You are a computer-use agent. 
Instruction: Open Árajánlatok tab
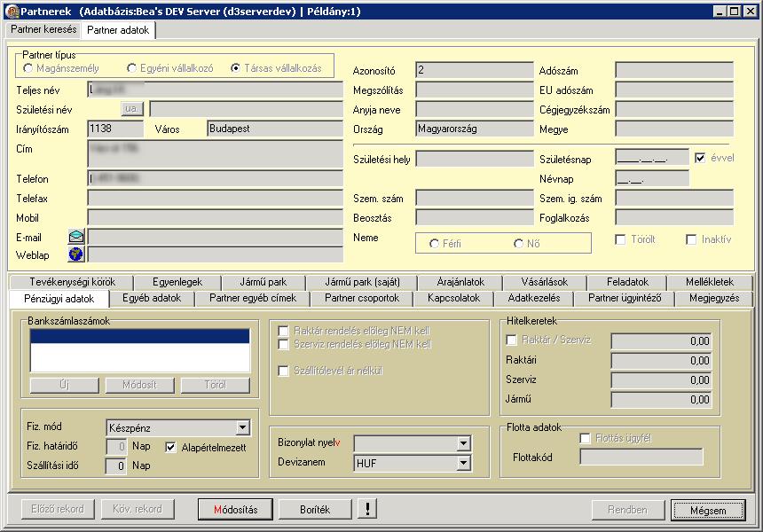[x=460, y=282]
